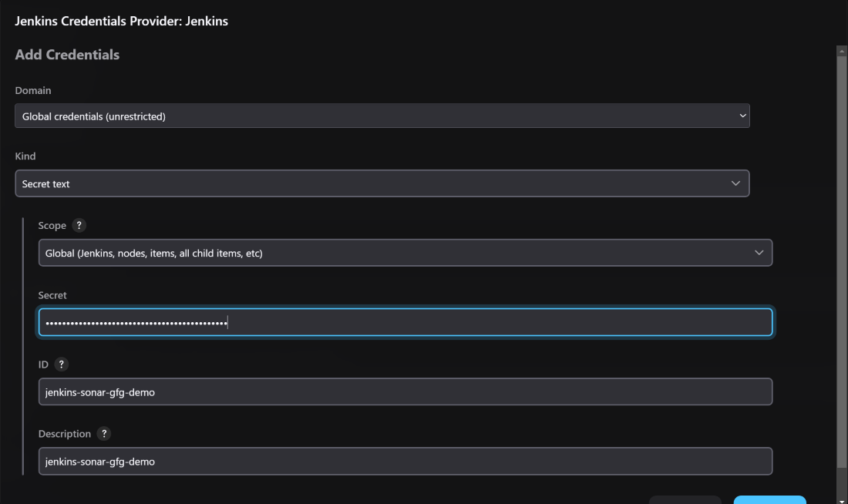Click the blue Create button
The width and height of the screenshot is (848, 504).
click(x=769, y=500)
